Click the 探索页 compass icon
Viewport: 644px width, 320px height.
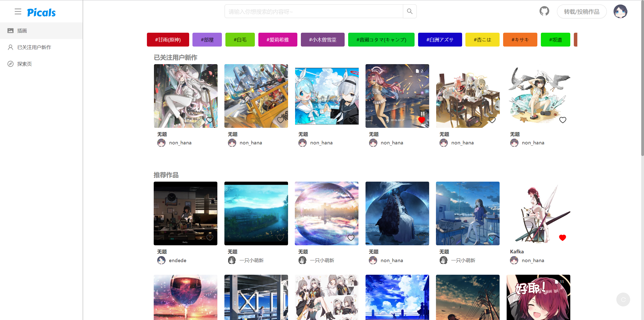[x=10, y=64]
